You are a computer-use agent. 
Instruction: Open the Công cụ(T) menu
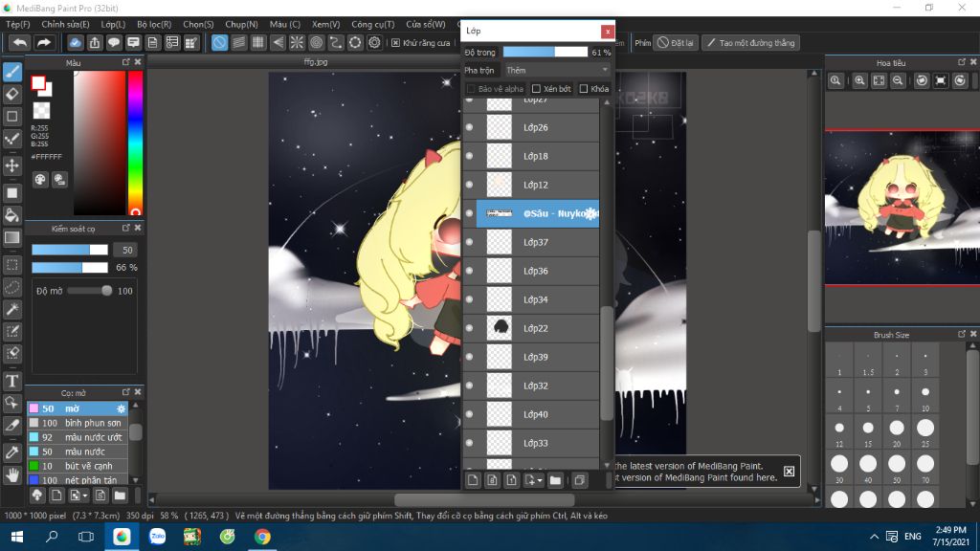[x=372, y=24]
